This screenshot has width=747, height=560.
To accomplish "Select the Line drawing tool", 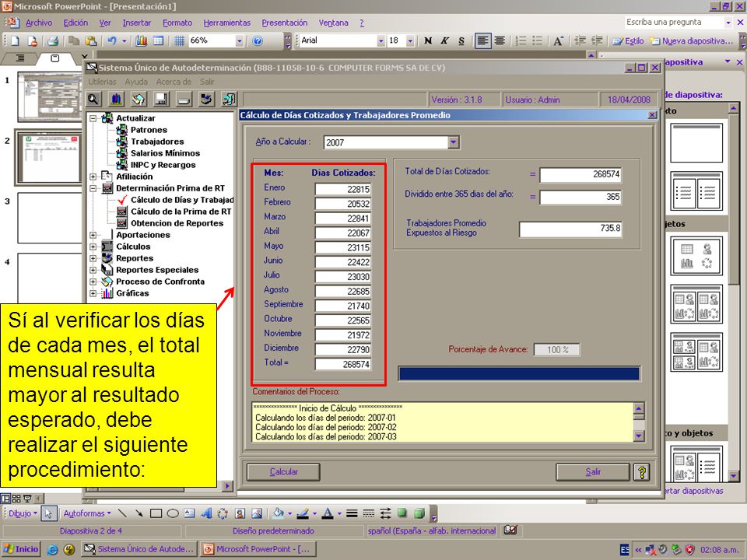I will pos(122,513).
